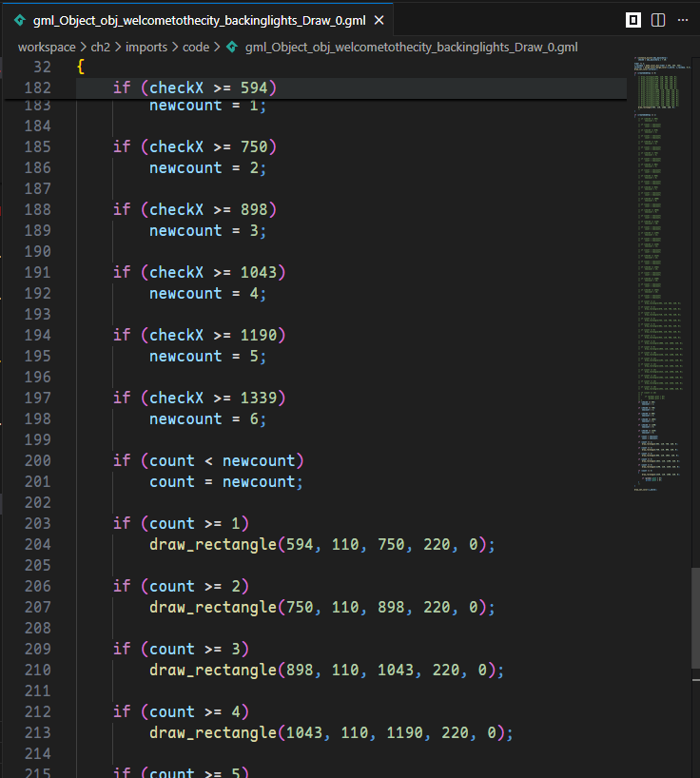
Task: Click on 'if (count >= 4)'
Action: 181,712
